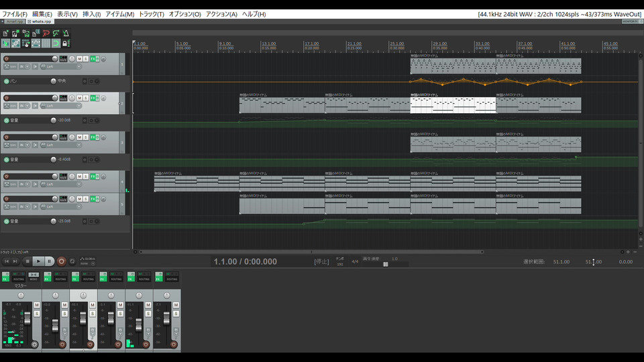Click the Pause button in transport

tap(50, 261)
